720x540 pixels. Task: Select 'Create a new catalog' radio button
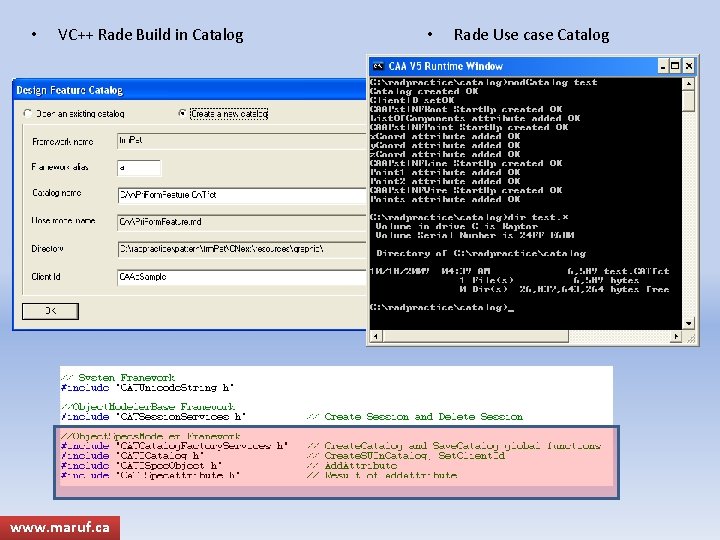(x=182, y=113)
